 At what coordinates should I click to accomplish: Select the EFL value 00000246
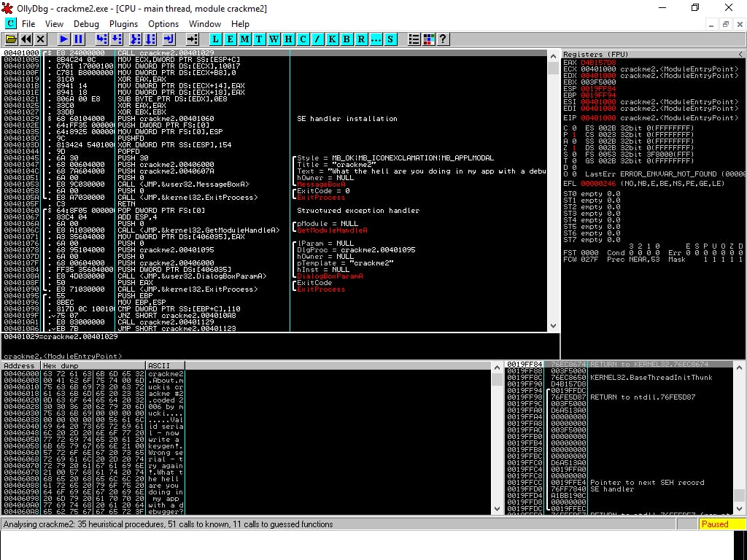tap(598, 183)
